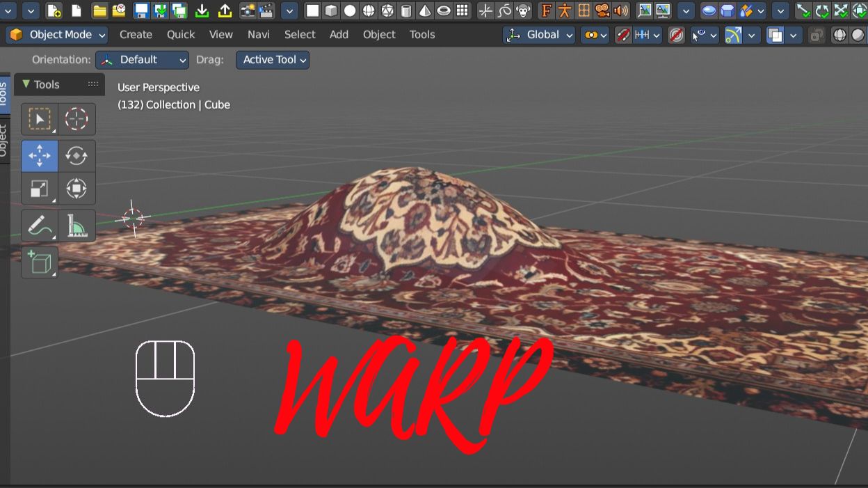Toggle viewport overlays display
Screen dimensions: 868x488
tap(775, 35)
